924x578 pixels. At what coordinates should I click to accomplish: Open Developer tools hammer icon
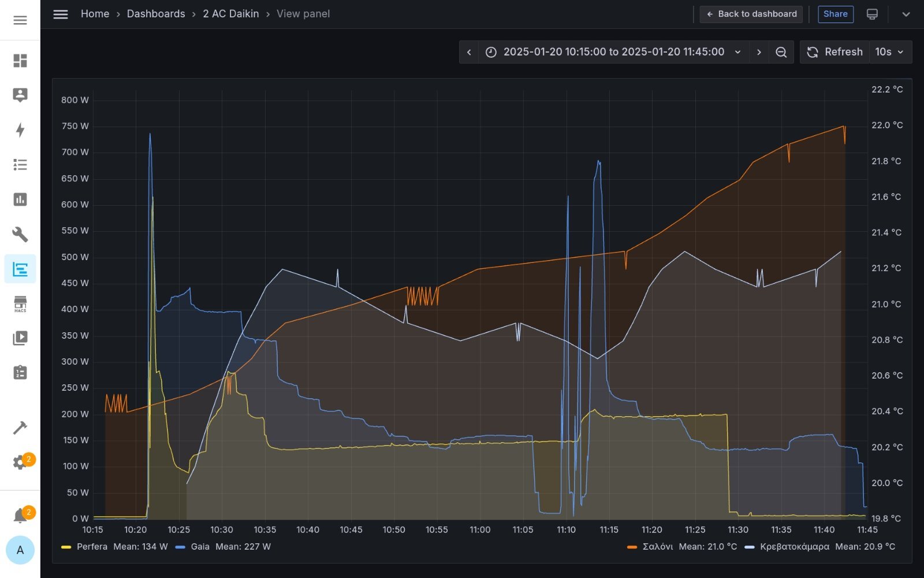pyautogui.click(x=20, y=428)
